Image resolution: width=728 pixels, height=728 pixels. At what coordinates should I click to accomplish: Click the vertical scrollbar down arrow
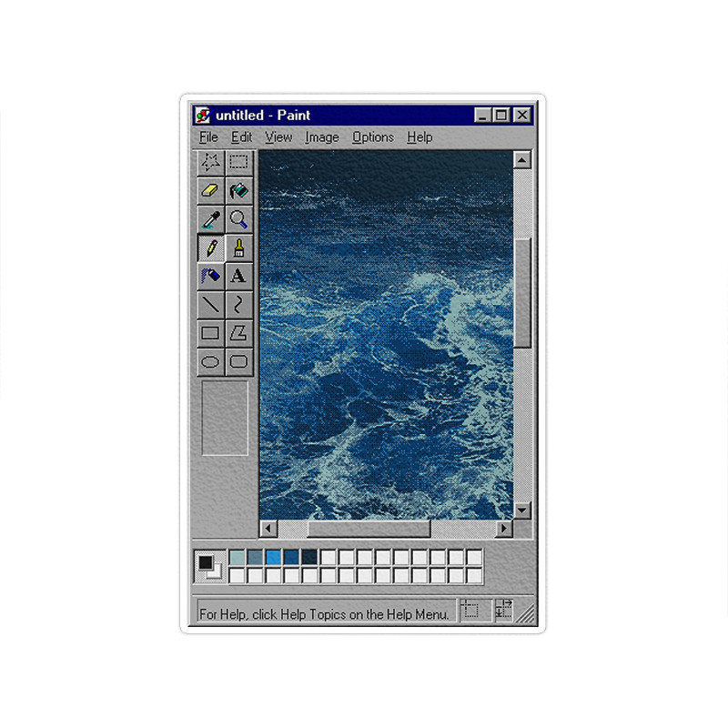click(521, 511)
